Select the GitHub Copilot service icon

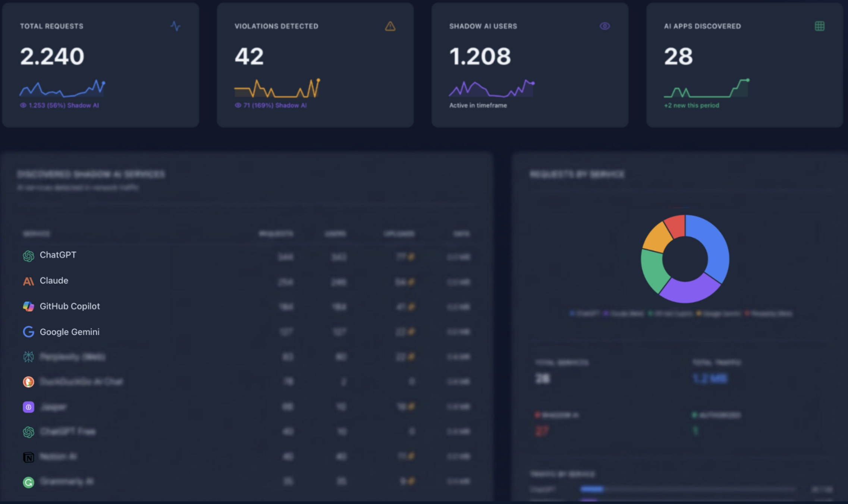click(28, 306)
